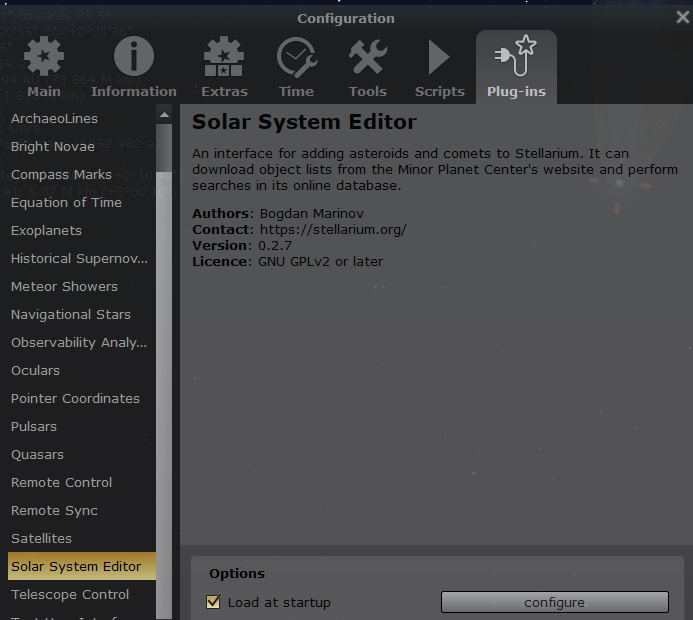The image size is (693, 620).
Task: Select Meteor Showers plug-in
Action: point(82,286)
